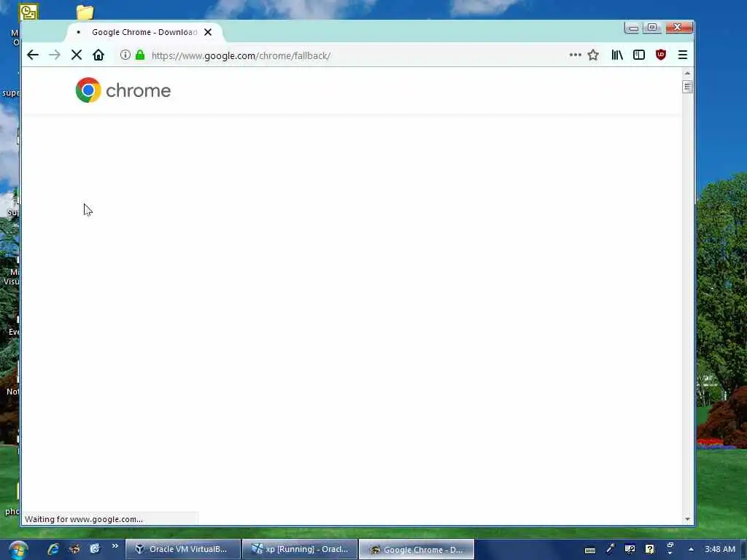
Task: Show hidden tray icons arrow
Action: point(691,549)
